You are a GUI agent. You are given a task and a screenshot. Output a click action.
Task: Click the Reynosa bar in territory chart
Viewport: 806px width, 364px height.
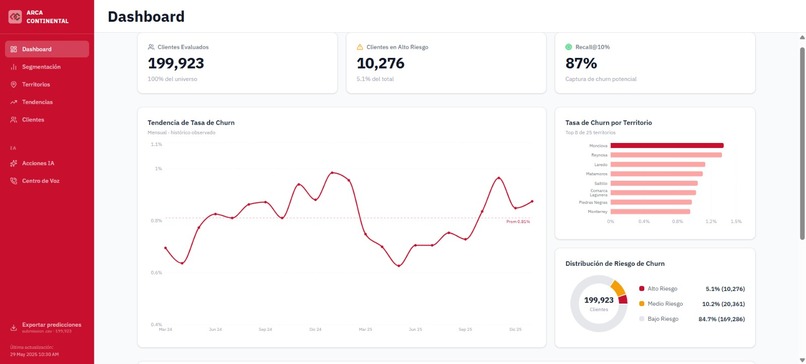click(x=666, y=155)
